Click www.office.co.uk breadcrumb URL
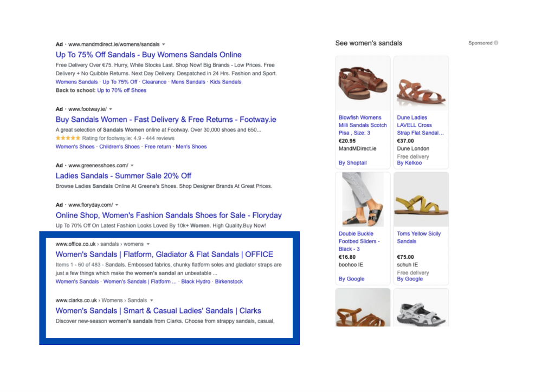This screenshot has height=392, width=555. click(x=100, y=244)
